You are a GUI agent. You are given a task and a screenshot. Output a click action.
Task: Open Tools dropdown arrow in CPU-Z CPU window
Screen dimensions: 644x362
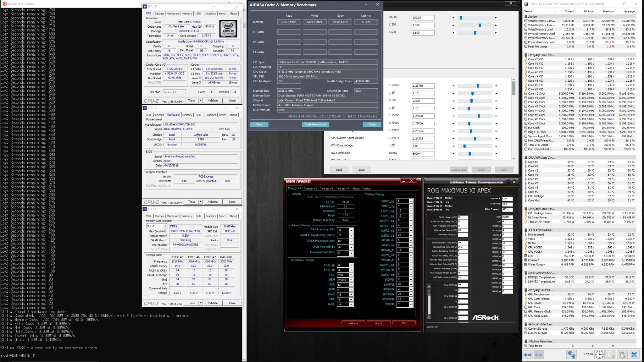[201, 101]
